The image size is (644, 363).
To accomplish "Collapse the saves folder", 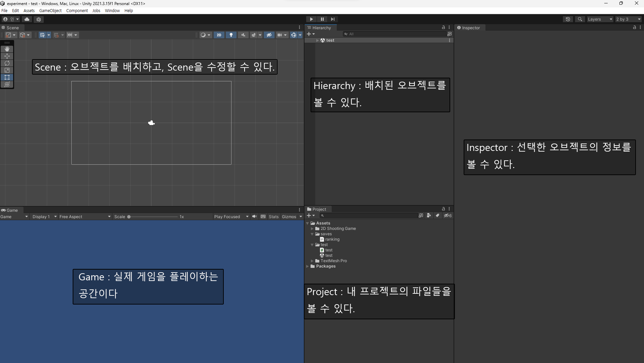I will (312, 234).
